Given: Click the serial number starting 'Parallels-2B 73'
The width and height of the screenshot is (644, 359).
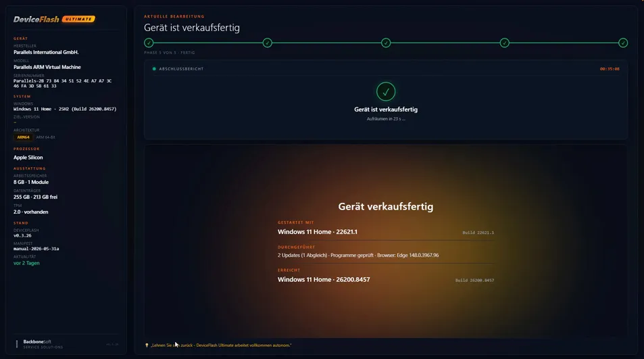Looking at the screenshot, I should pyautogui.click(x=62, y=83).
